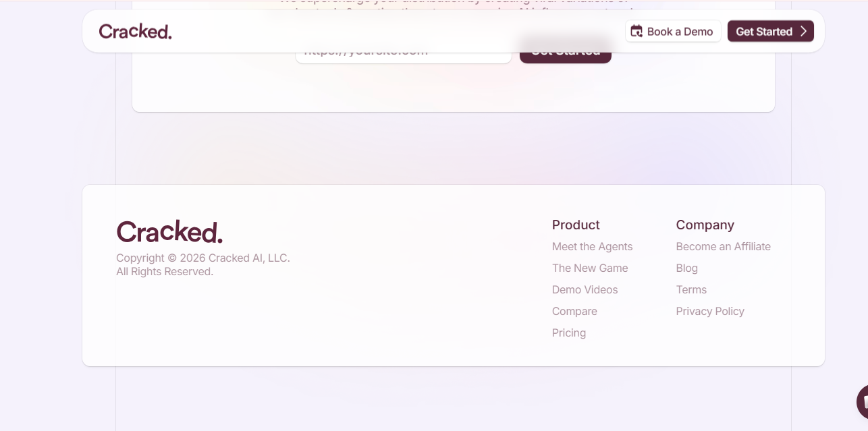Viewport: 868px width, 431px height.
Task: Click the chevron arrow on Get Started
Action: tap(803, 31)
